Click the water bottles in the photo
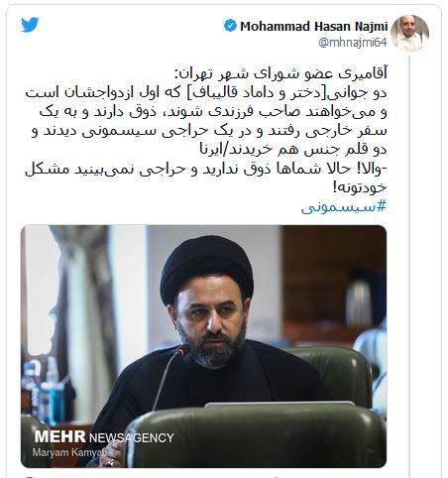This screenshot has height=478, width=448. click(x=43, y=390)
